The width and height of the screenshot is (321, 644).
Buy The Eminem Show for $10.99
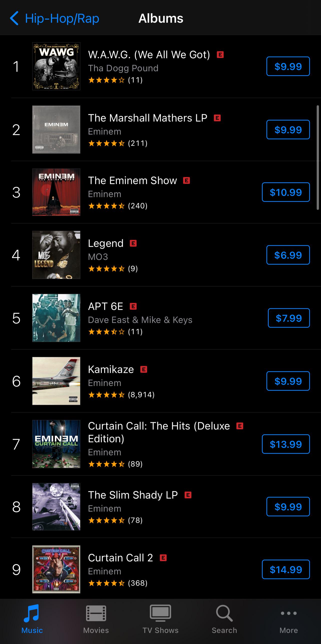[x=286, y=192]
